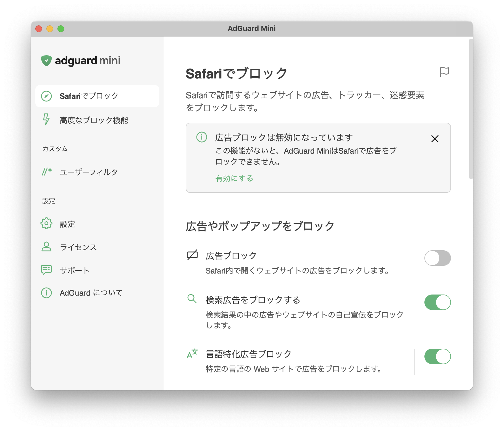Click the magnifier search ads icon
The width and height of the screenshot is (504, 431).
click(192, 299)
